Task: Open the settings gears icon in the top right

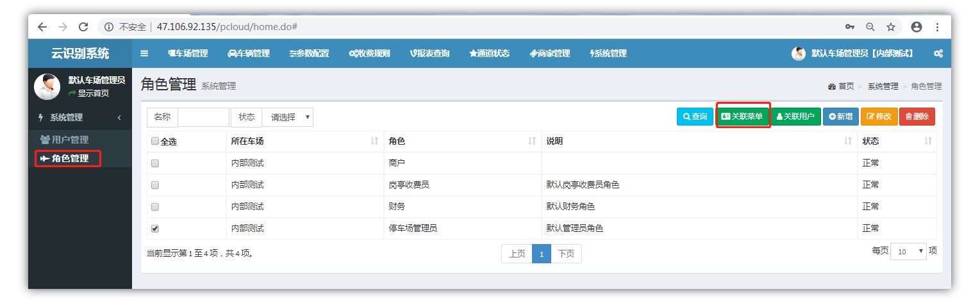Action: click(938, 54)
